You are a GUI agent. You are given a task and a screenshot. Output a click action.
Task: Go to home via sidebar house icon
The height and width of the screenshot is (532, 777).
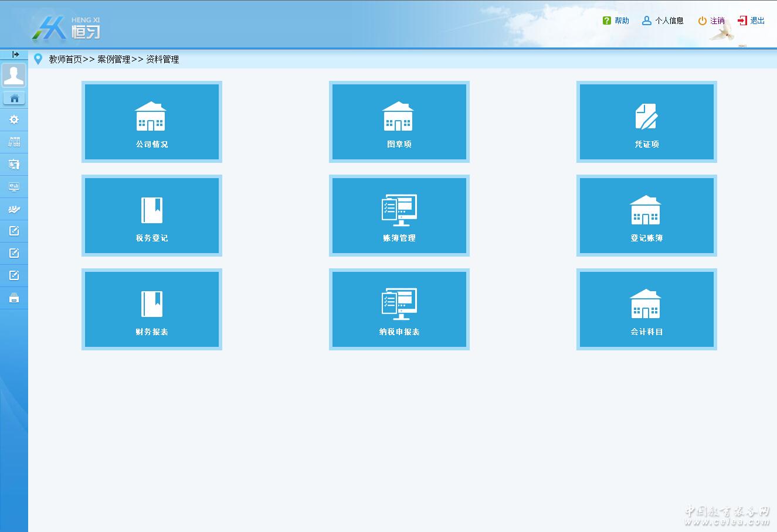[15, 98]
